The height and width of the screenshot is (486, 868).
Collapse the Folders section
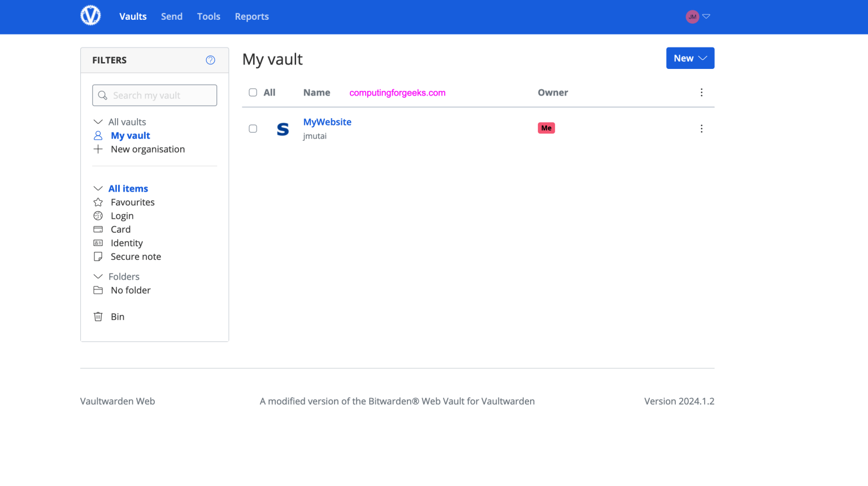pos(98,276)
